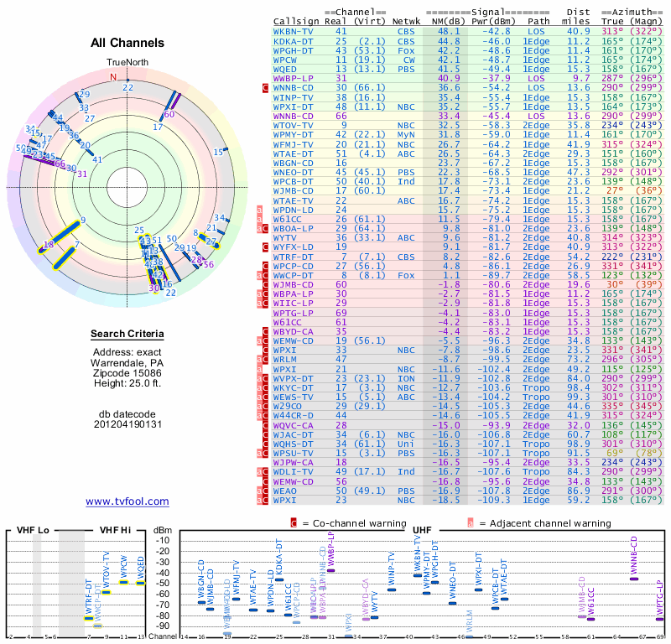Click the -37.9 power value for WWBP-LP
The width and height of the screenshot is (671, 644).
tap(497, 79)
